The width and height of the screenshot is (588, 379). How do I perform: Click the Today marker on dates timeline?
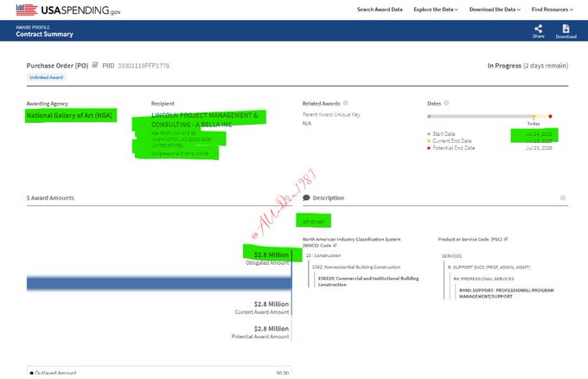[534, 116]
